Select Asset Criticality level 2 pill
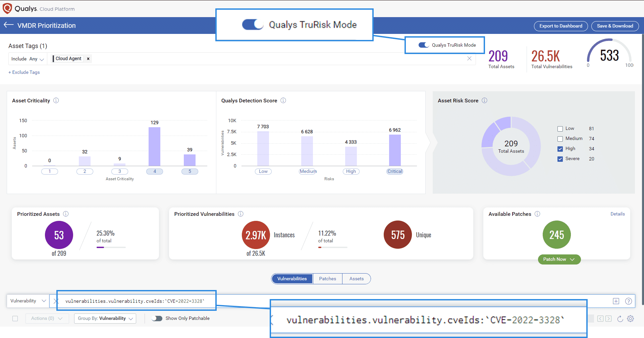This screenshot has height=338, width=644. click(x=85, y=171)
